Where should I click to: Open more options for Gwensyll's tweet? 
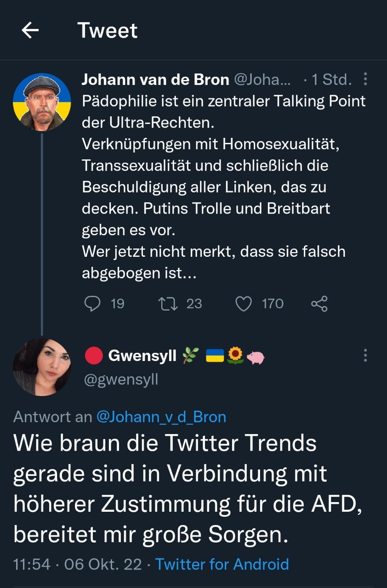coord(365,355)
